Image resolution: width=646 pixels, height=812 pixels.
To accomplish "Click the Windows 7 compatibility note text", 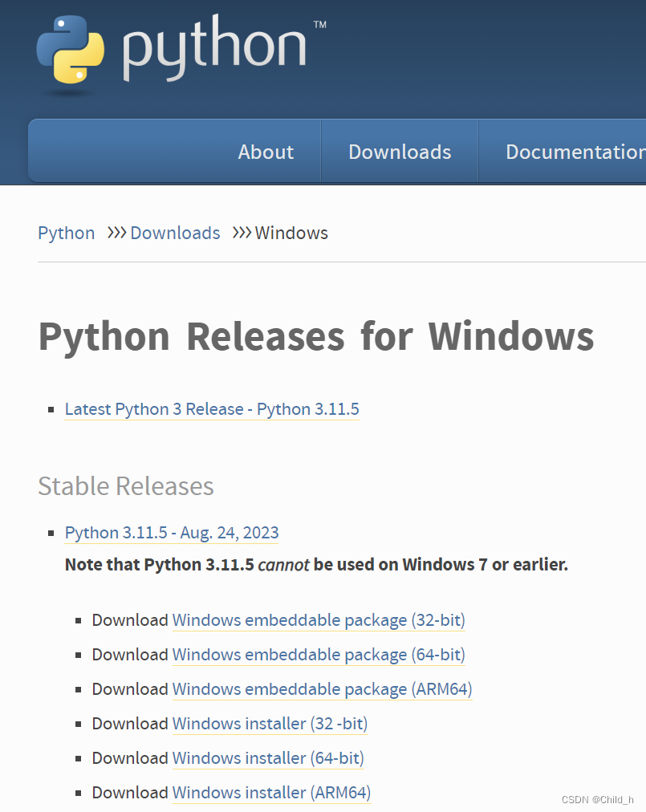I will [316, 564].
